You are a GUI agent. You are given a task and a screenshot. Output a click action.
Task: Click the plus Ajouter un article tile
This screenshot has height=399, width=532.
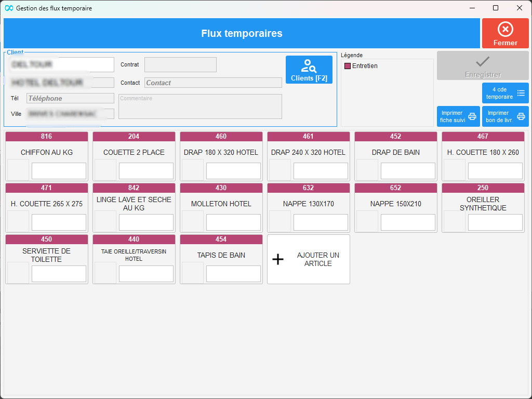point(309,259)
